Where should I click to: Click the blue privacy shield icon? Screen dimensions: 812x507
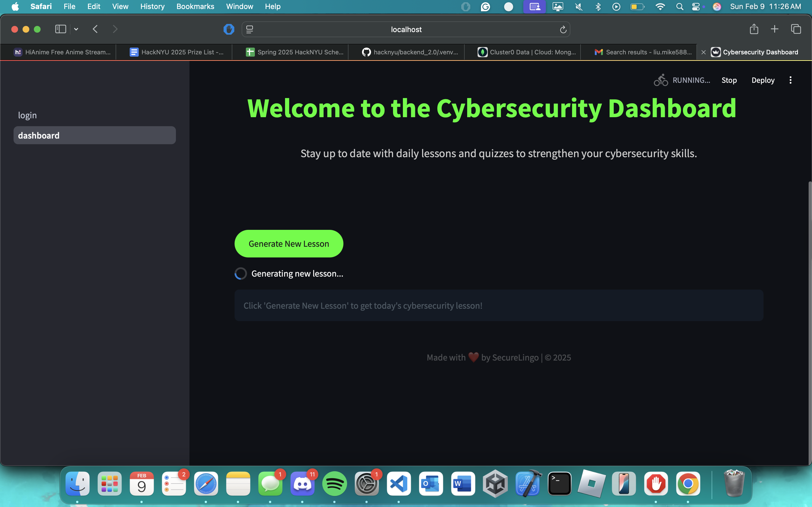click(229, 30)
